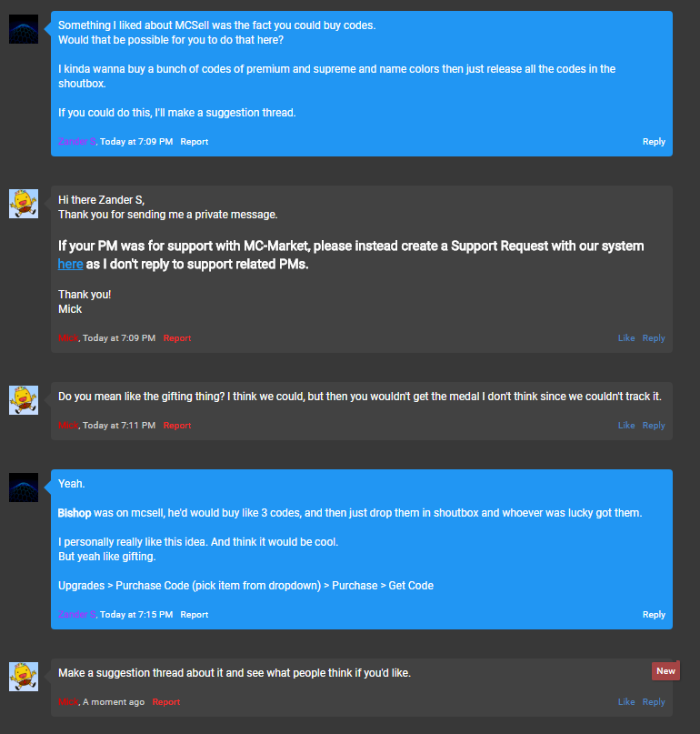The width and height of the screenshot is (700, 734).
Task: Click Zander S avatar beside the first message
Action: click(x=24, y=29)
